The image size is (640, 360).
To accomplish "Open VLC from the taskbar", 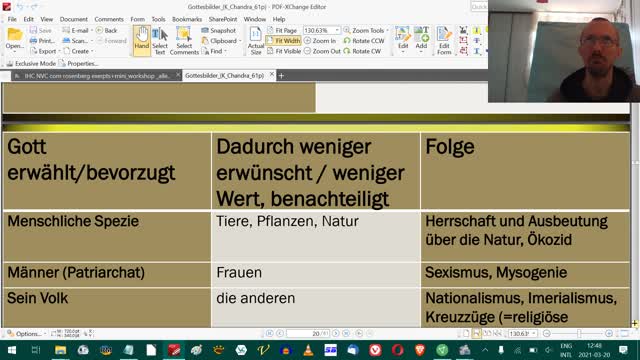I will [x=308, y=350].
